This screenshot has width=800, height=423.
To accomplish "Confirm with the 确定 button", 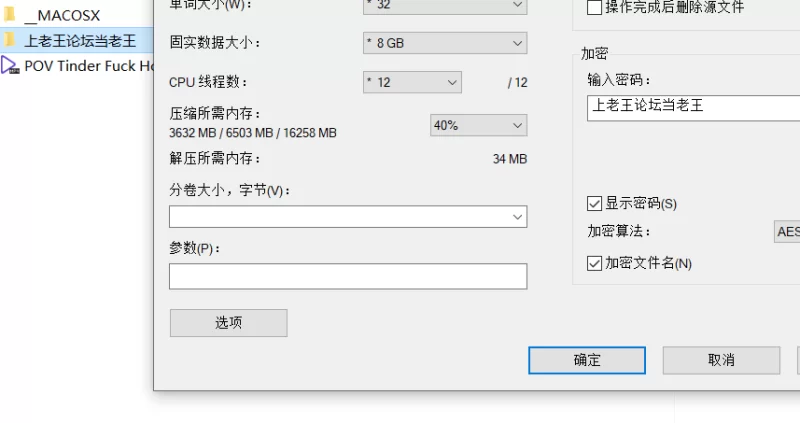I will pos(587,360).
